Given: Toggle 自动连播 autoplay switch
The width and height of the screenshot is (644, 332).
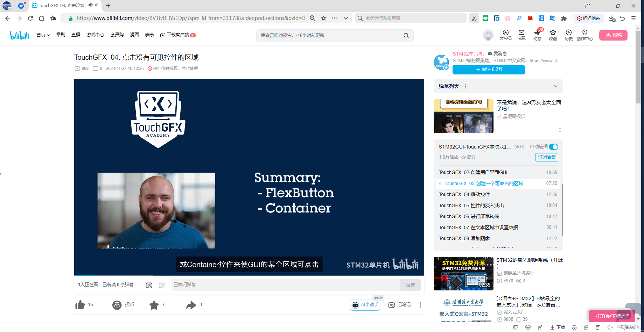Looking at the screenshot, I should [554, 147].
